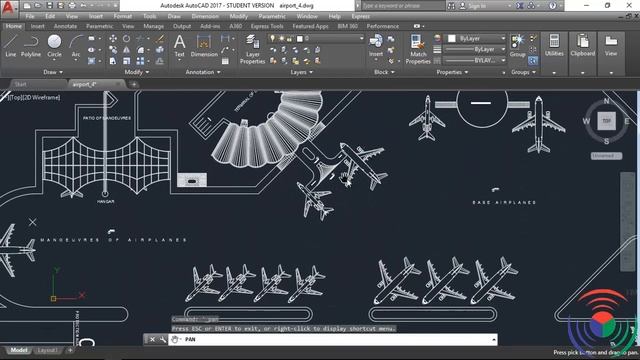
Task: Switch to the Express Tools ribbon tab
Action: [x=267, y=26]
